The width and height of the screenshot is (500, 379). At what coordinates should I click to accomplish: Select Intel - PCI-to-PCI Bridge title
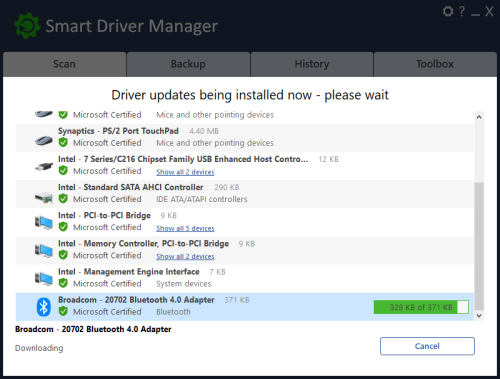[104, 215]
